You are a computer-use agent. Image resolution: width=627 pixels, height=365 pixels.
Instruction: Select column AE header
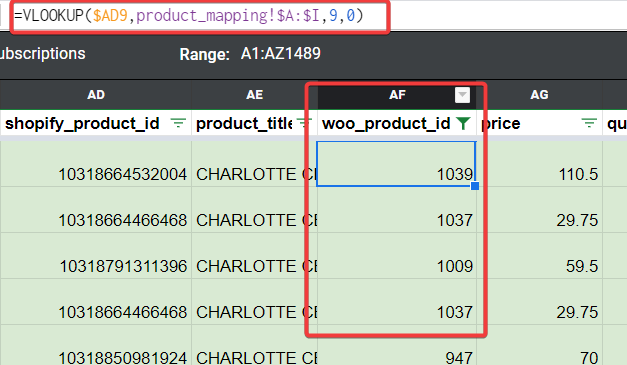coord(254,95)
